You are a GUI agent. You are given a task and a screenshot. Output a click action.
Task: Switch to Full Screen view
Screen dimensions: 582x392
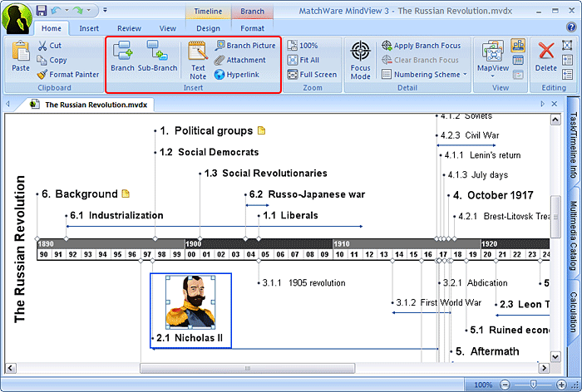(x=312, y=75)
